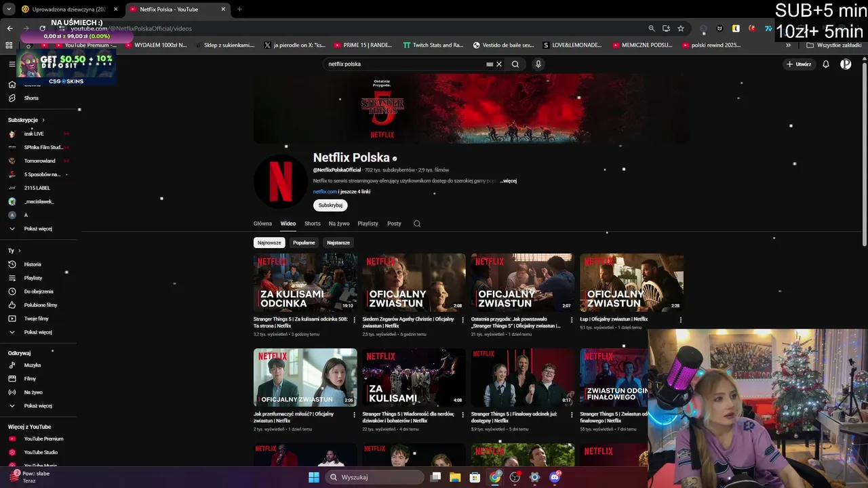The width and height of the screenshot is (868, 488).
Task: Open the netflix.com channel link
Action: click(x=325, y=192)
